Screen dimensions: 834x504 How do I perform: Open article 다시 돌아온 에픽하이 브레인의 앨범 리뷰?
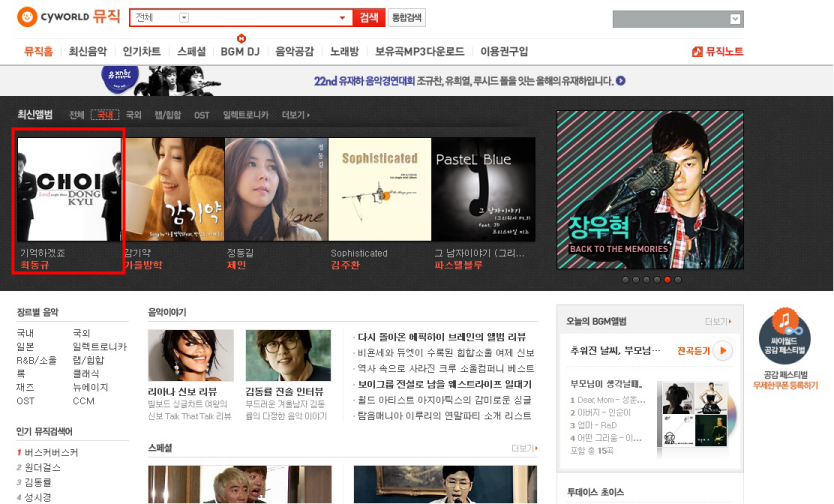click(x=441, y=337)
